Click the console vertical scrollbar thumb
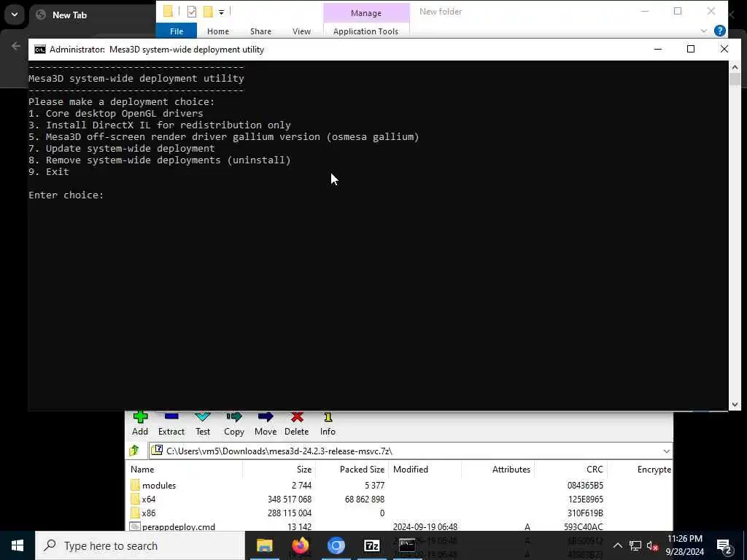This screenshot has height=560, width=747. [735, 79]
